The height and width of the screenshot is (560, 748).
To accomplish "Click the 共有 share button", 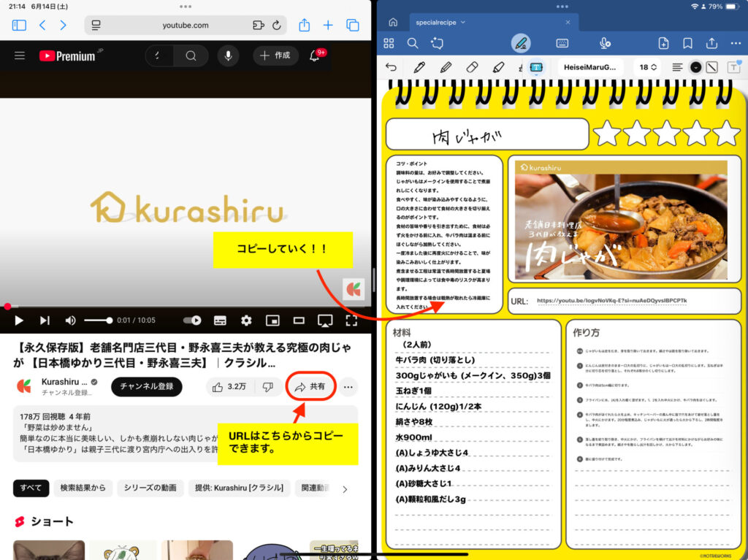I will tap(310, 387).
